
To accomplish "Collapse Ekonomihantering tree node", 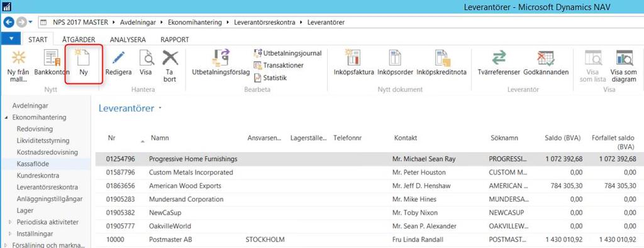I will (6, 118).
